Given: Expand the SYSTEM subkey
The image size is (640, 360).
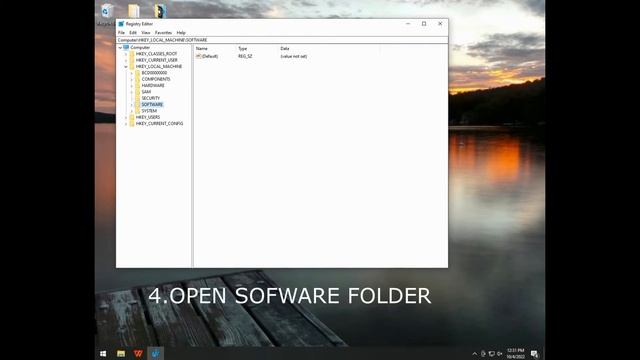Looking at the screenshot, I should pos(132,111).
